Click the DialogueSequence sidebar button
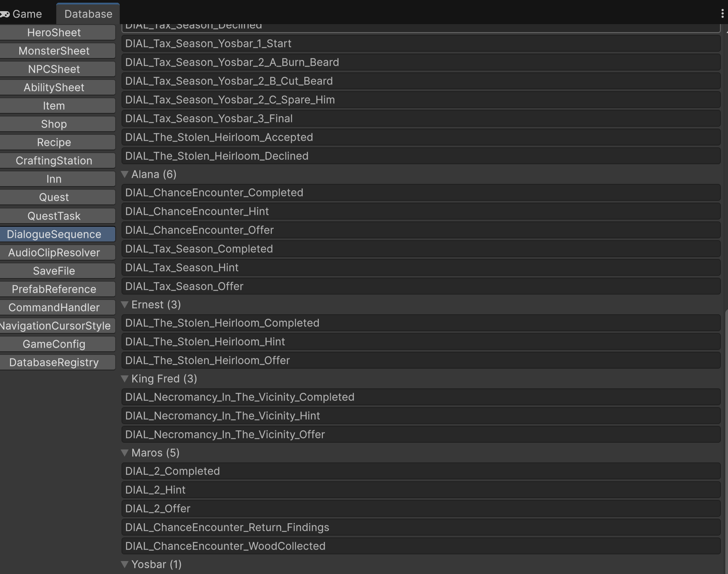728x574 pixels. tap(54, 234)
